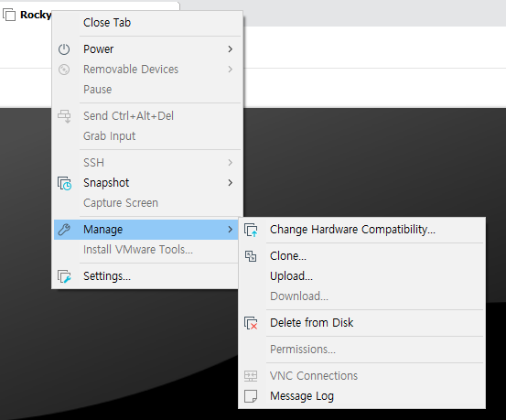Click the Snapshot clock icon
The image size is (506, 420).
(65, 183)
